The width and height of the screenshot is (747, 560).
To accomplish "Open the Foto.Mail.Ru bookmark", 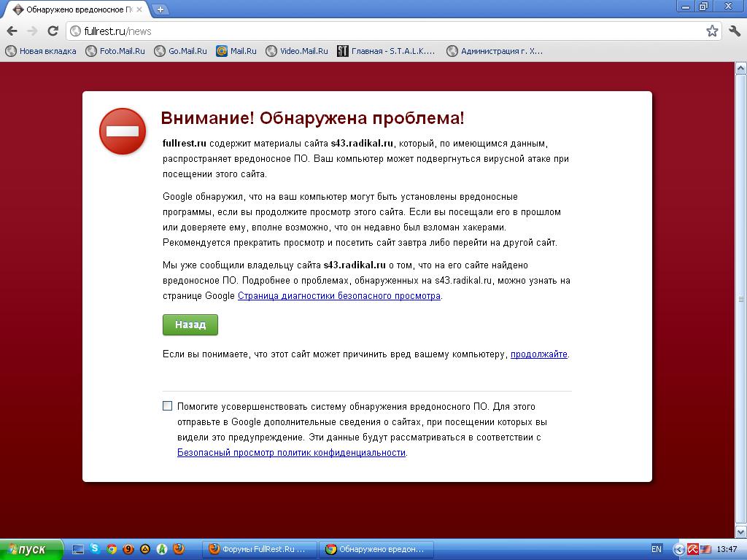I will [x=115, y=51].
